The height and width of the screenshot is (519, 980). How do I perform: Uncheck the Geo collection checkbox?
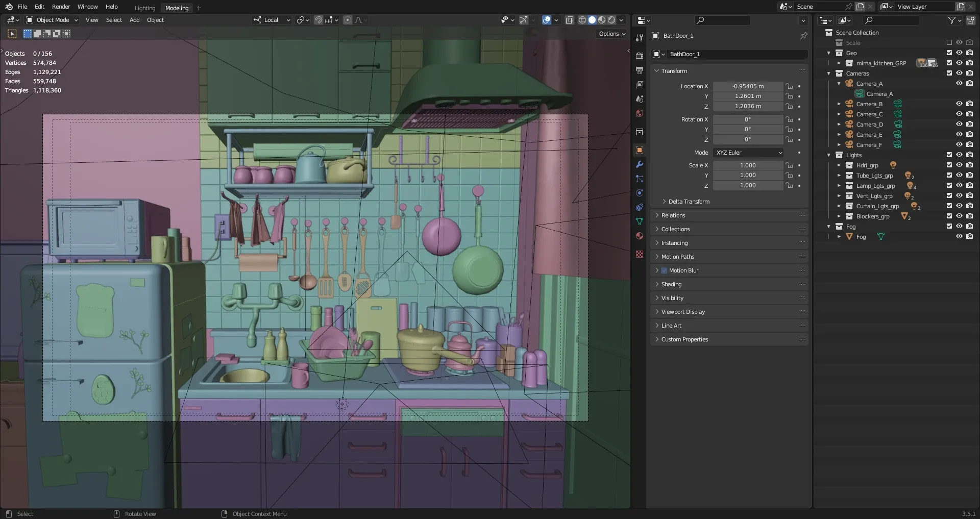pyautogui.click(x=949, y=53)
